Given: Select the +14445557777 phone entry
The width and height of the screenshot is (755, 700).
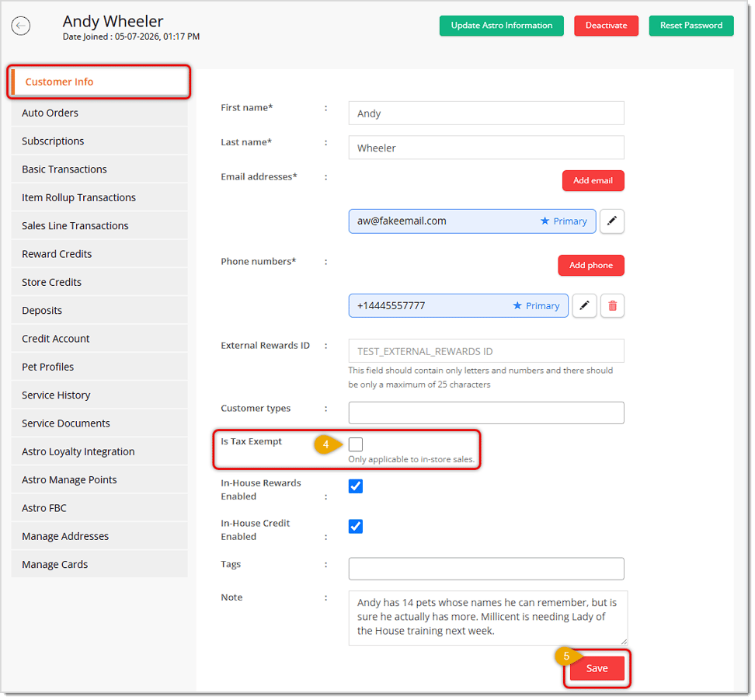Looking at the screenshot, I should 459,307.
